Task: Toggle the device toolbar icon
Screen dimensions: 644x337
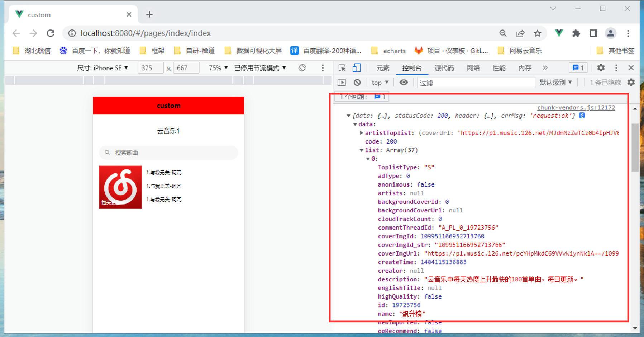Action: click(357, 68)
